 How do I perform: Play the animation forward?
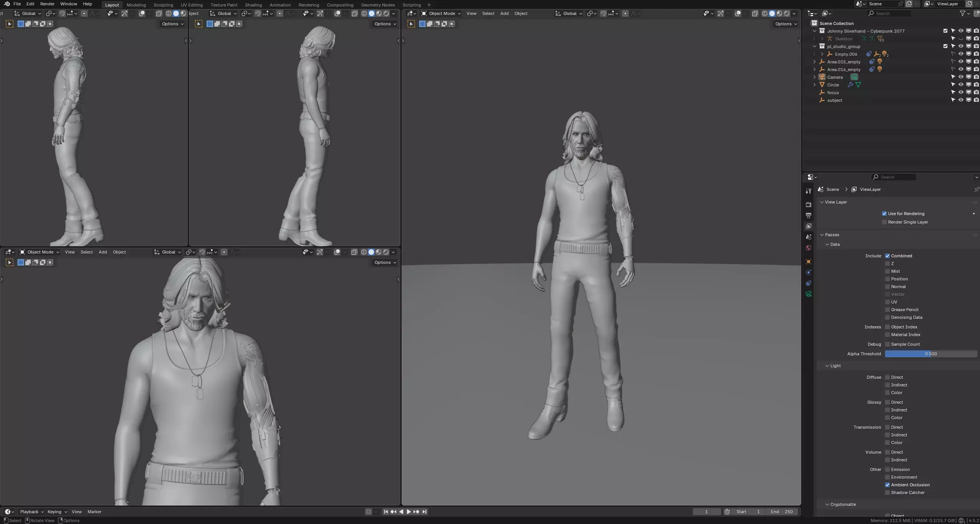click(x=409, y=512)
